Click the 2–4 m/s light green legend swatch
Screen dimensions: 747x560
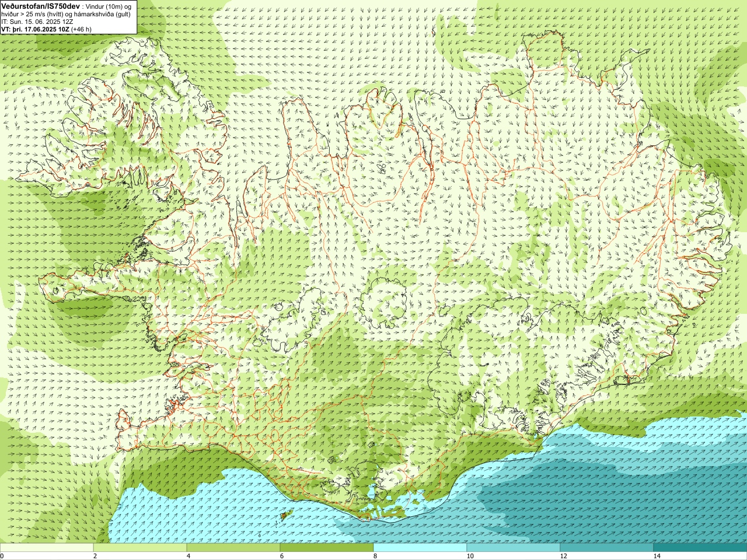coord(140,548)
